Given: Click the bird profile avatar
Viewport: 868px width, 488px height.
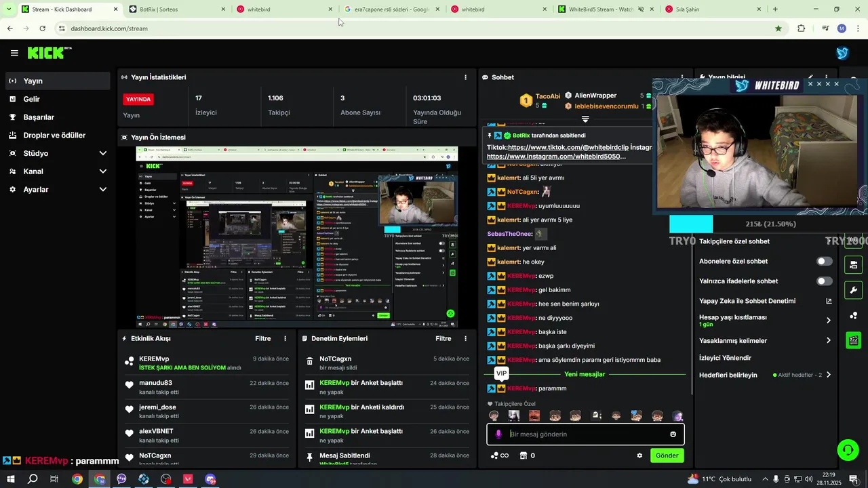Looking at the screenshot, I should click(x=842, y=53).
